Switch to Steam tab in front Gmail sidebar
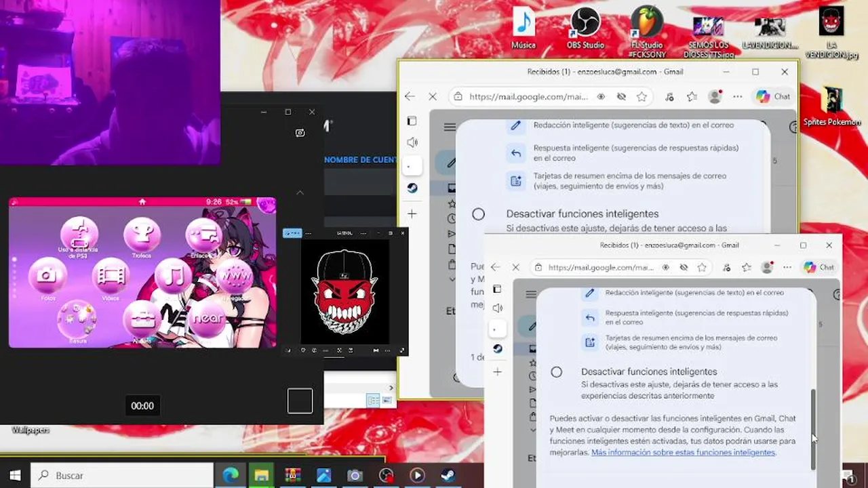 [x=498, y=348]
